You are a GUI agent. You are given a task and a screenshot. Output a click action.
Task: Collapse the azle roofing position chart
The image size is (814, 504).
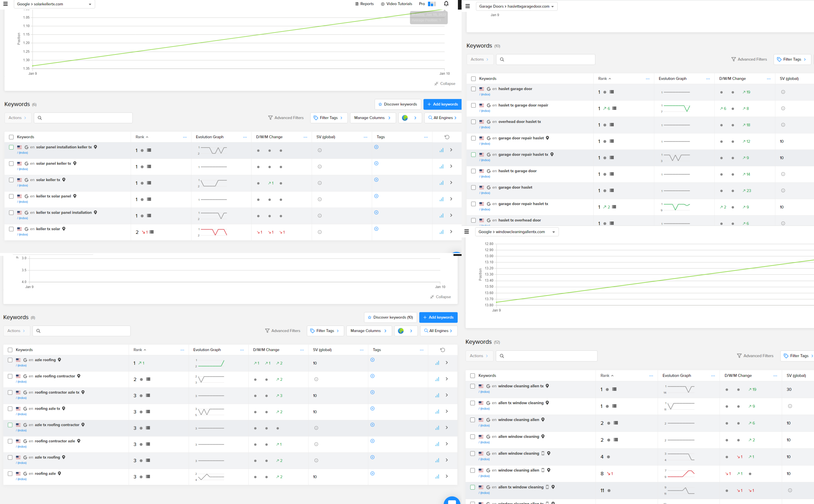click(x=440, y=297)
